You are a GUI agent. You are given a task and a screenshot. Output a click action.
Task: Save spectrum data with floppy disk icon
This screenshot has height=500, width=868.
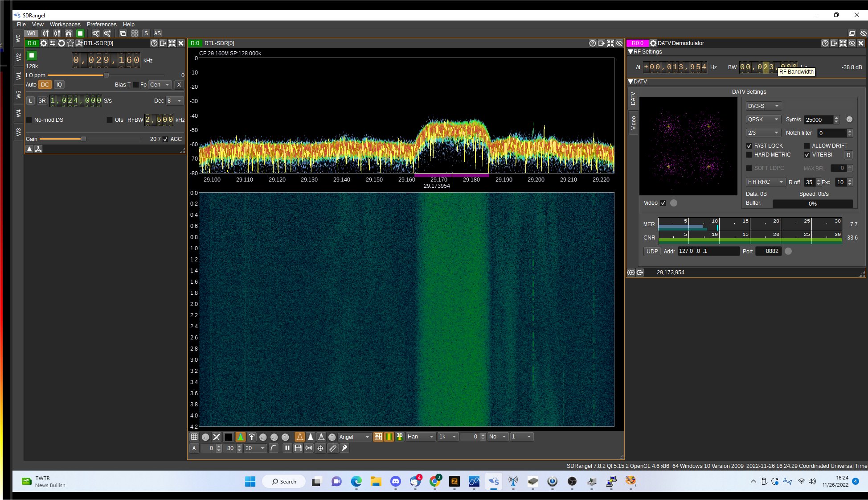click(298, 448)
